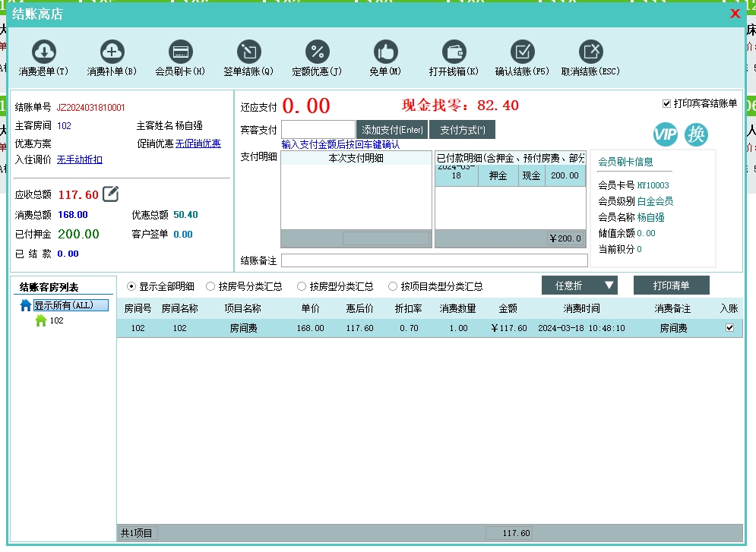
Task: Open the 支付方式 payment method selector
Action: click(462, 130)
